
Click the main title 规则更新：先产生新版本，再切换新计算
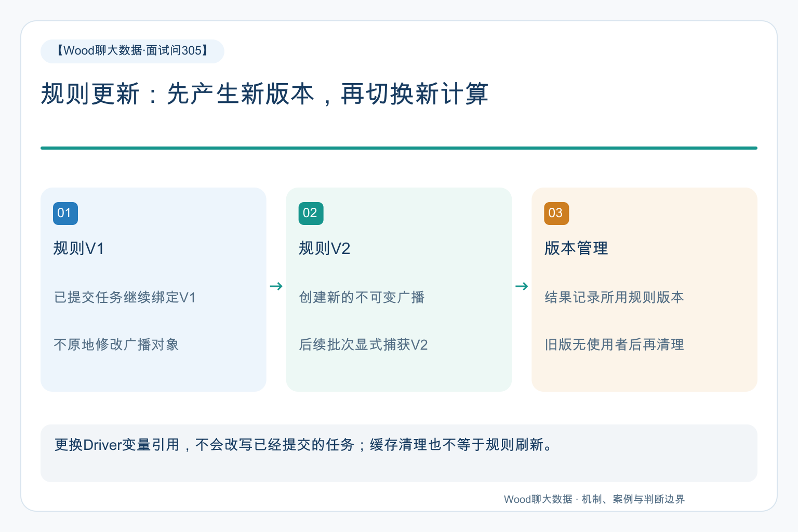(x=264, y=94)
